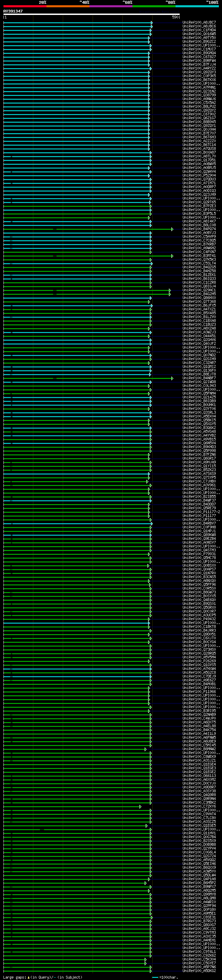222x980 pixels.
Task: Select hit label UniRef100_B8LPU2
Action: pos(199,106)
